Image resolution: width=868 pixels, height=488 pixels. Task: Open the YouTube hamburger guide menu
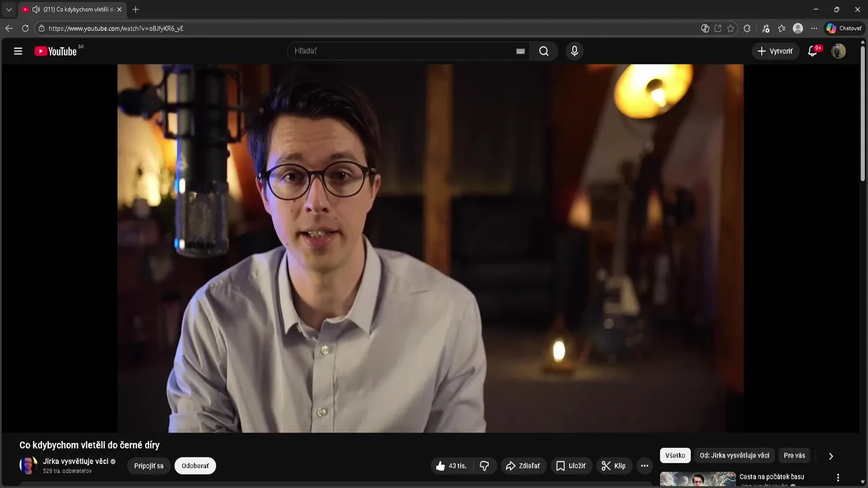click(18, 51)
